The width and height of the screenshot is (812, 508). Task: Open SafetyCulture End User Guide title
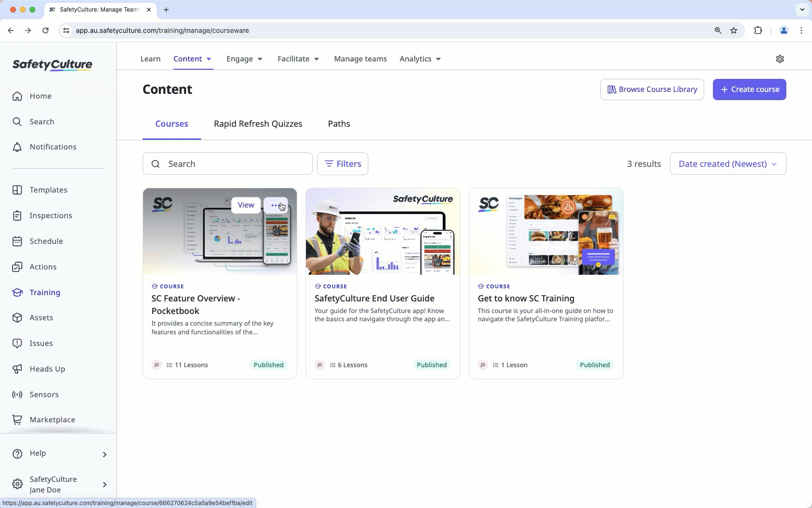375,299
